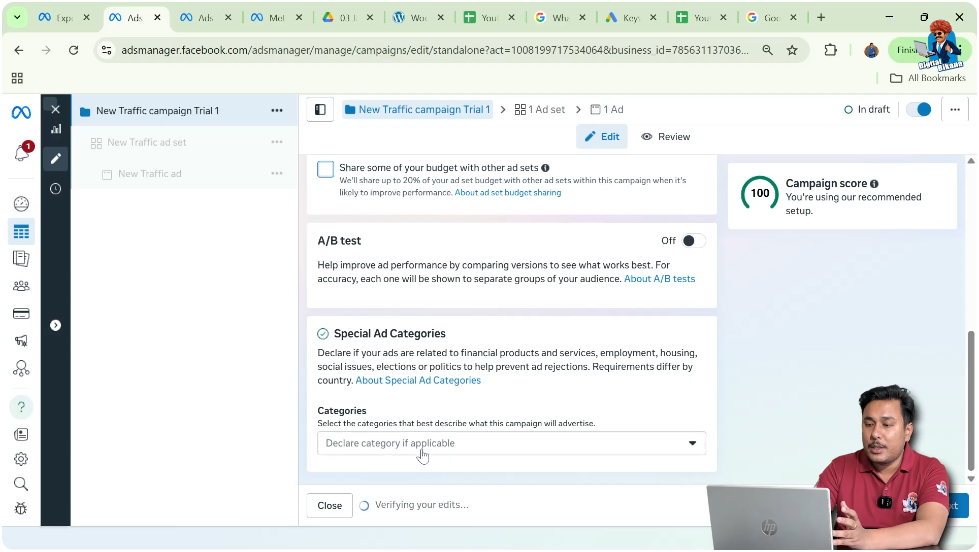979x552 pixels.
Task: Select New Traffic ad set in tree
Action: [x=147, y=142]
